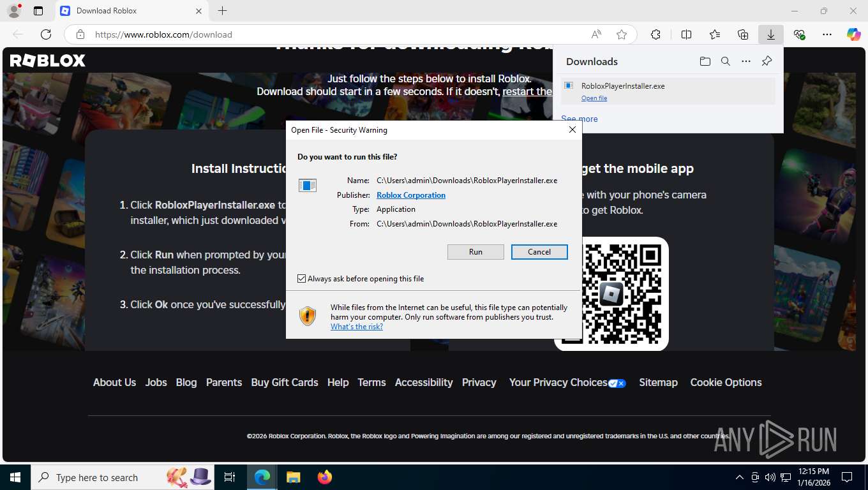
Task: Open the Windows Start menu
Action: [x=15, y=477]
